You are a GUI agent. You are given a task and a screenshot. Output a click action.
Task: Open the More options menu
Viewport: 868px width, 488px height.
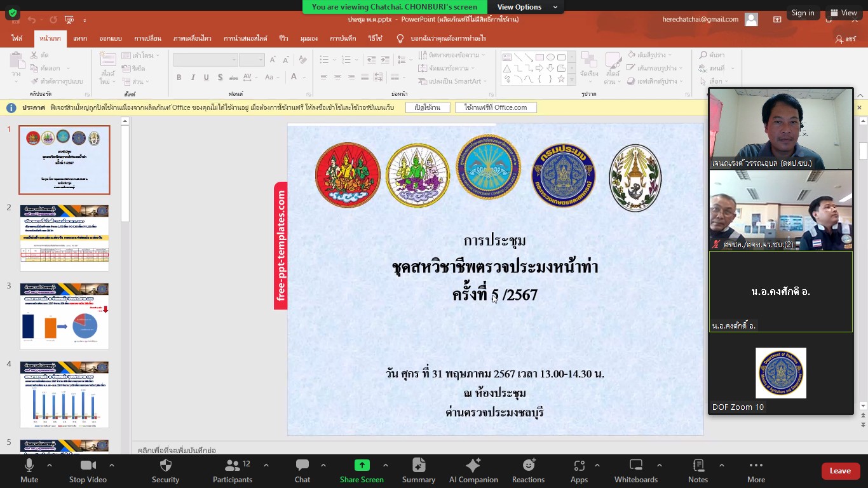756,471
